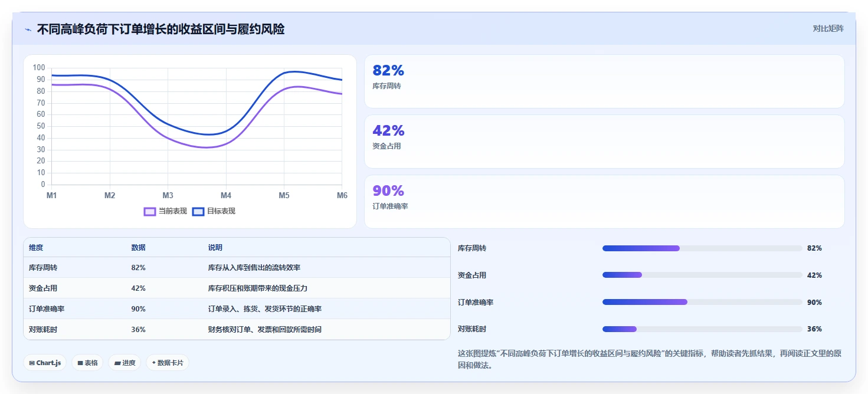Click the 资金占用 table row cell
Image resolution: width=868 pixels, height=394 pixels.
[43, 288]
